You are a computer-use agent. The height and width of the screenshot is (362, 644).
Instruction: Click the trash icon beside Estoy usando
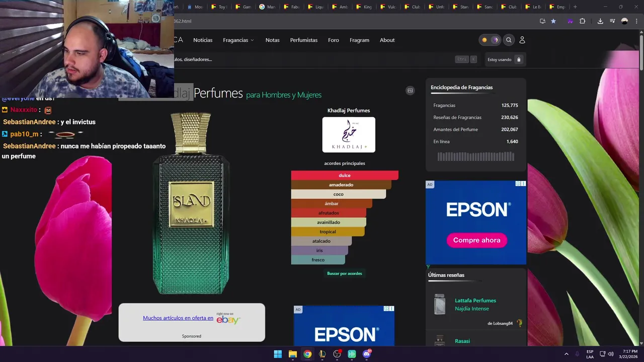[x=519, y=59]
